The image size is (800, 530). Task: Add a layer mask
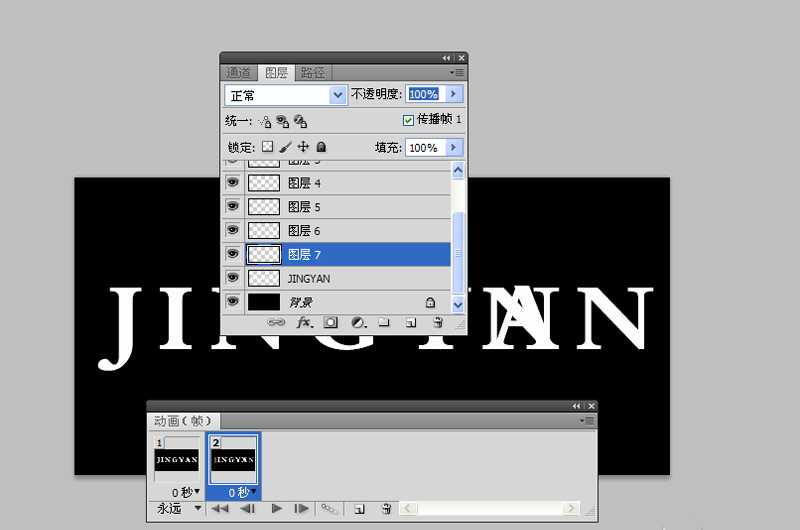pos(331,322)
